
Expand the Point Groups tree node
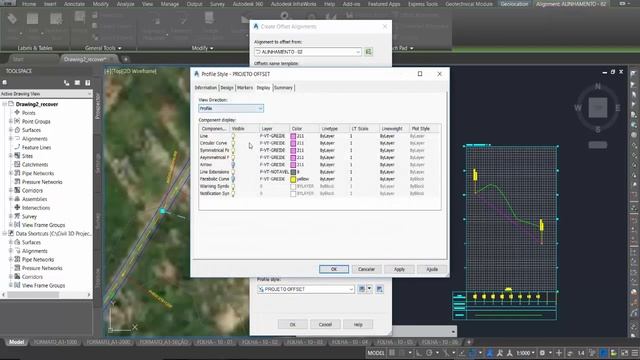pos(11,121)
